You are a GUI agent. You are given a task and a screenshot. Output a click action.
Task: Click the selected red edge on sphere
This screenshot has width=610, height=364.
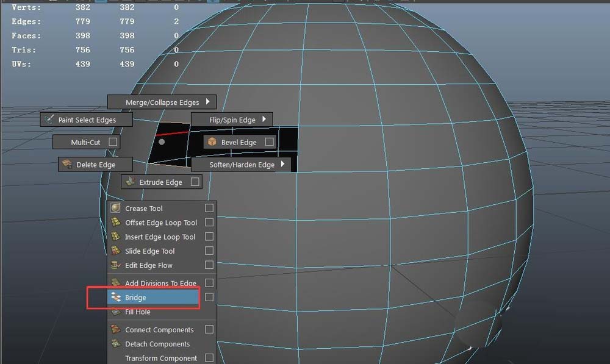pyautogui.click(x=173, y=133)
